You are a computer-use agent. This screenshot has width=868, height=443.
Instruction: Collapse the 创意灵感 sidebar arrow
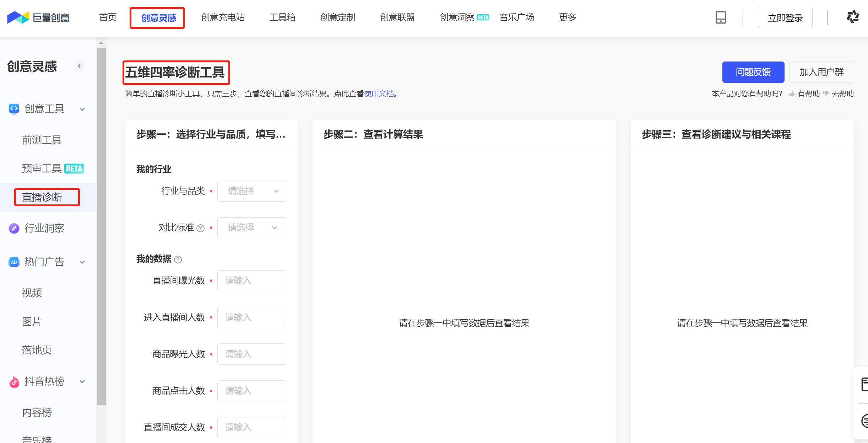click(80, 66)
